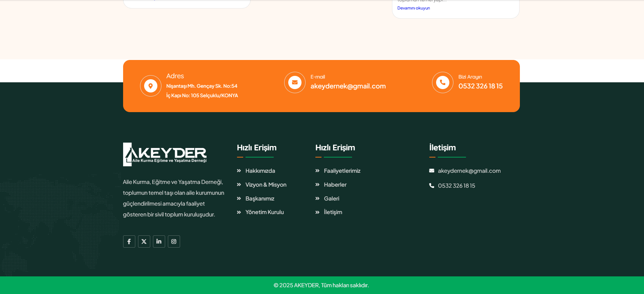
Task: Click akeydernek@gmail.com under İletişim heading
Action: click(469, 171)
